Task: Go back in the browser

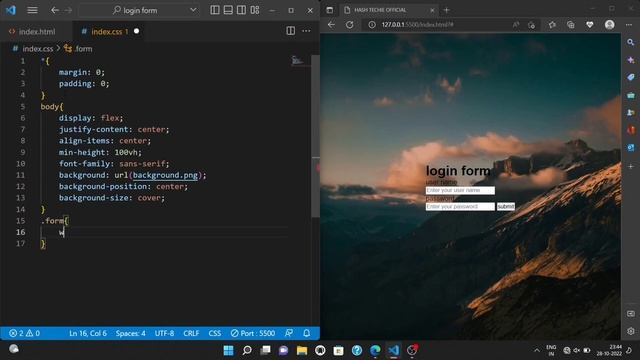Action: point(331,24)
